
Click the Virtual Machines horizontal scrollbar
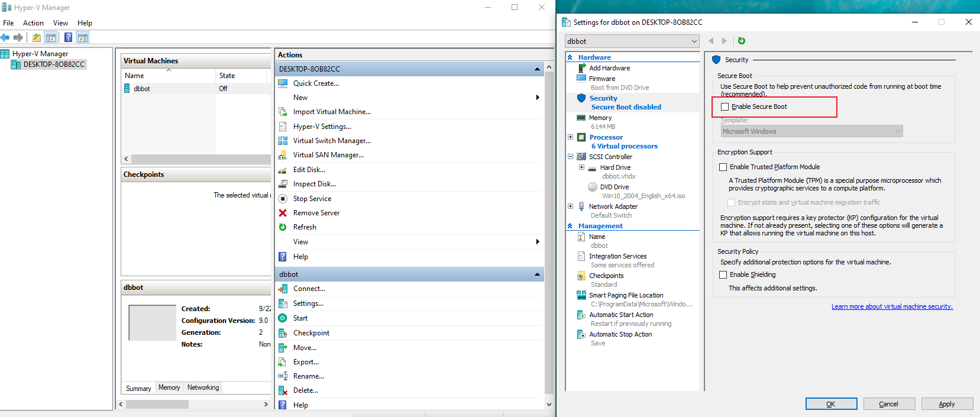coord(201,159)
